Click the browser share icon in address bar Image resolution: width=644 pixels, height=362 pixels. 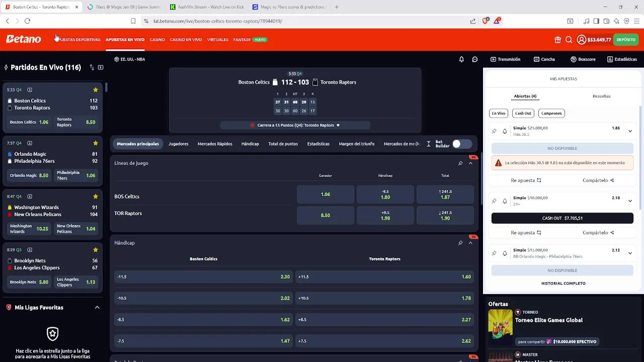(x=473, y=21)
